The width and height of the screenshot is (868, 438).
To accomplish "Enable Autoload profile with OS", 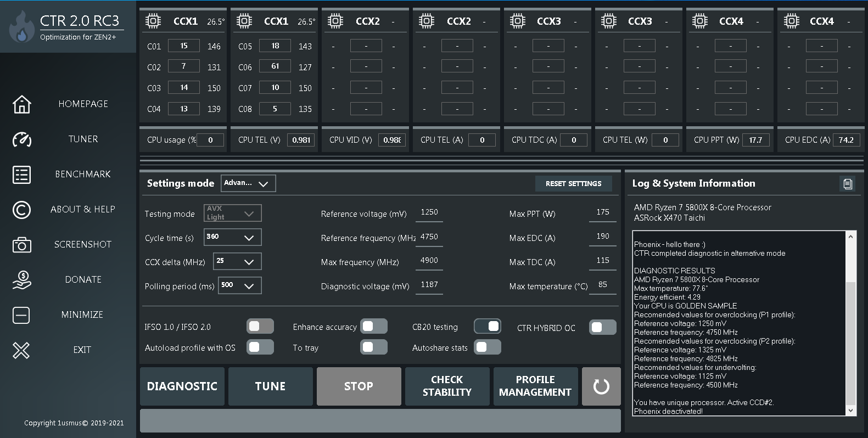I will (260, 347).
